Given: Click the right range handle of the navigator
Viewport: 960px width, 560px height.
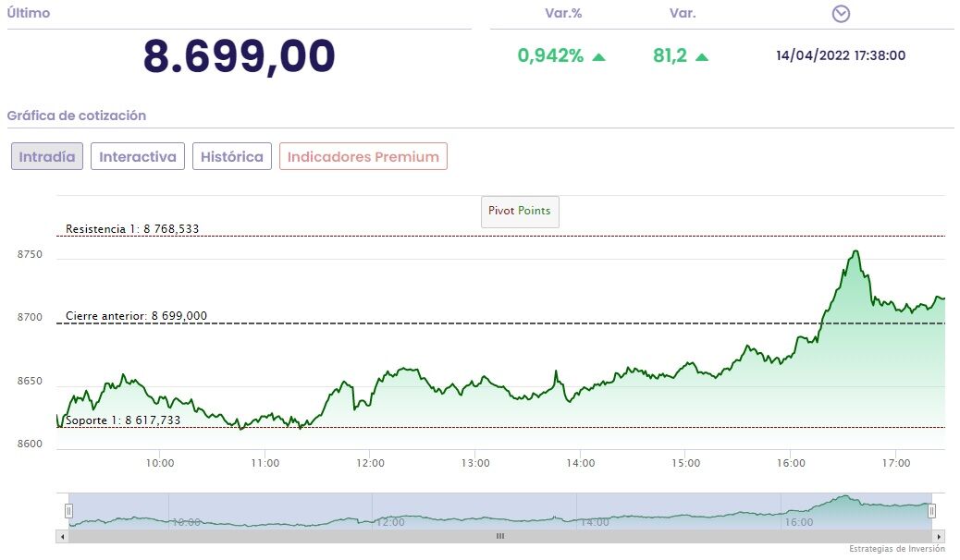Looking at the screenshot, I should (x=931, y=511).
